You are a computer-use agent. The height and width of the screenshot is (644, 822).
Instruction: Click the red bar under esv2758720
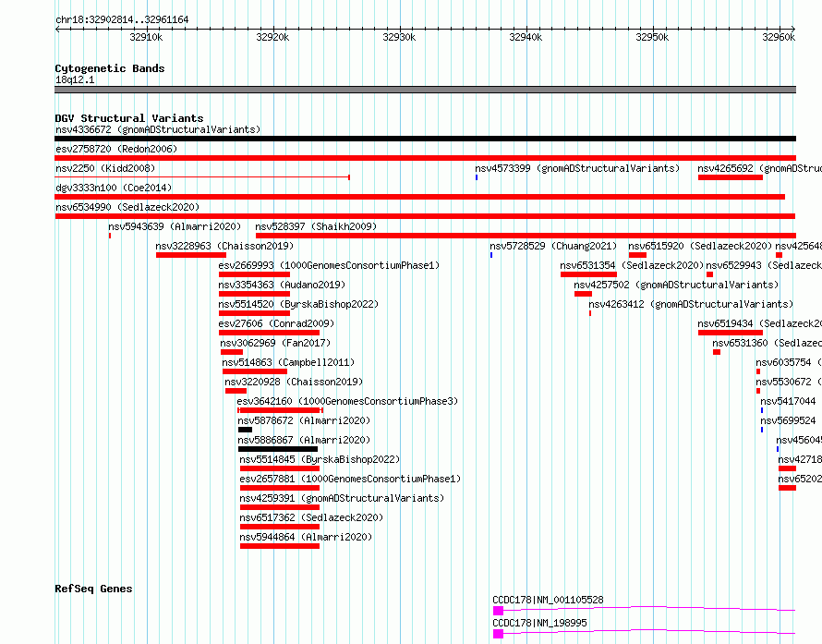click(x=425, y=158)
